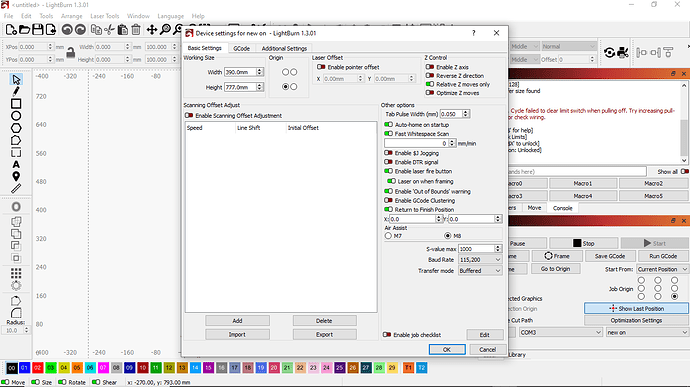Viewport: 690px width, 387px height.
Task: Expand the Baud Rate dropdown
Action: 480,260
